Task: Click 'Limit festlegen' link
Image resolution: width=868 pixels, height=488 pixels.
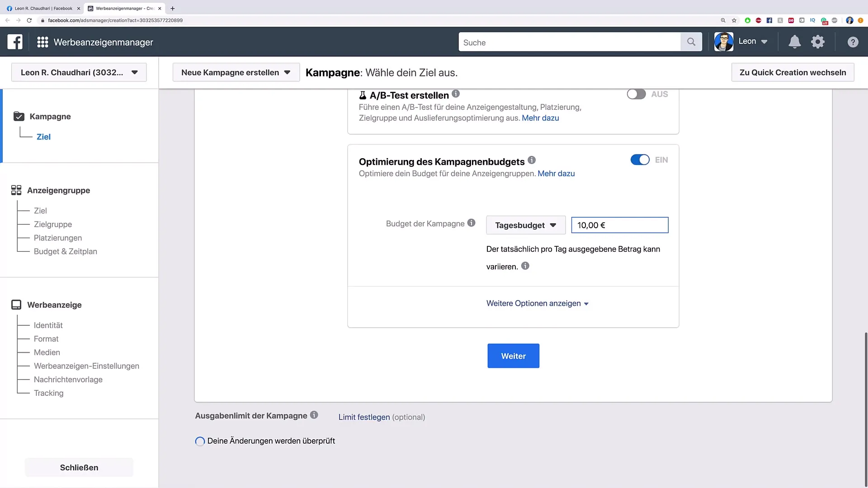Action: click(x=364, y=417)
